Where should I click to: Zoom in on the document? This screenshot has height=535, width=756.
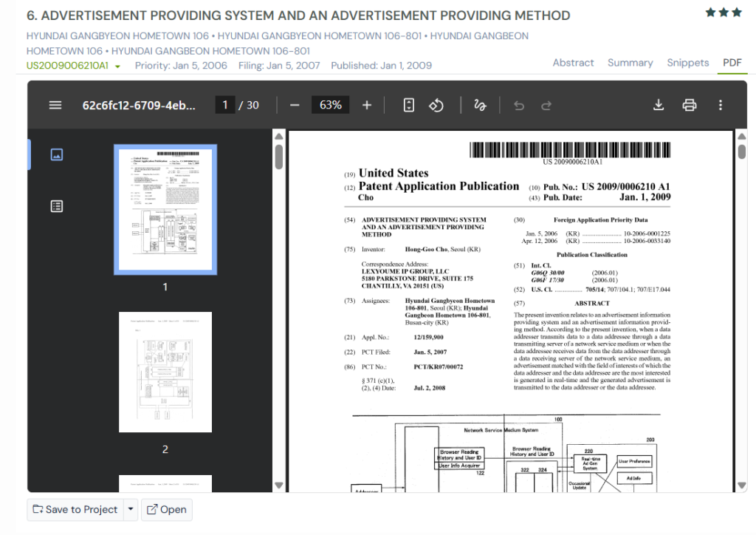pos(366,104)
